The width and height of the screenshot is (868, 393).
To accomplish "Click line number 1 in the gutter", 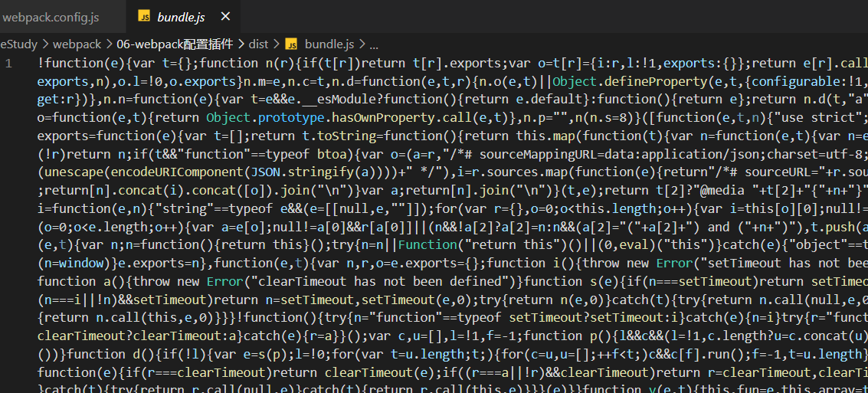I will [x=8, y=63].
